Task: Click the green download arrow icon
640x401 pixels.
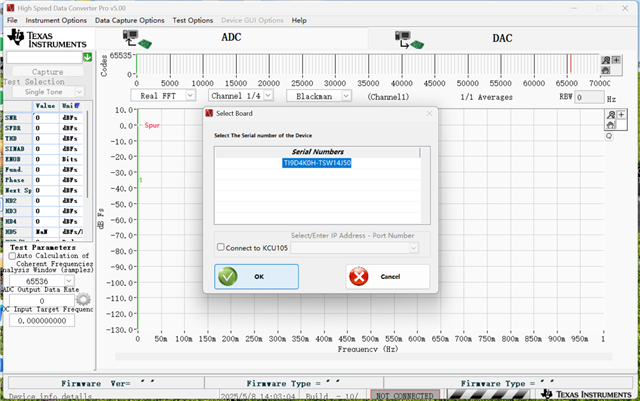Action: (x=87, y=57)
